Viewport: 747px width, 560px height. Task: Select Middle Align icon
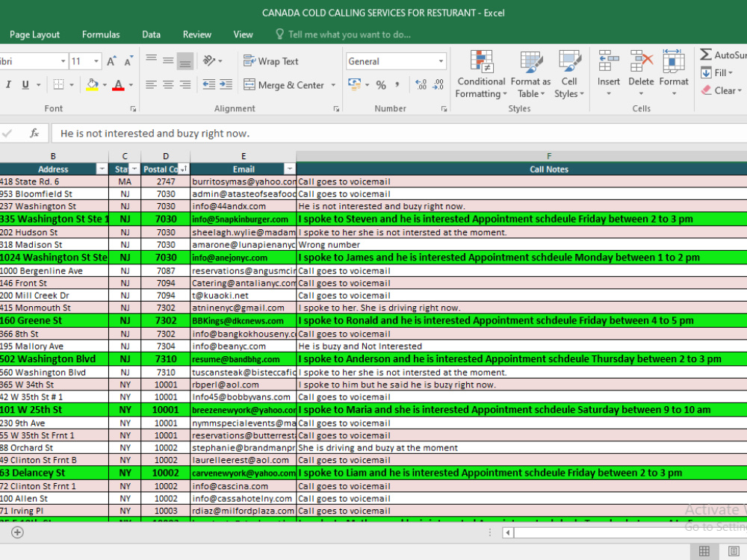coord(168,60)
